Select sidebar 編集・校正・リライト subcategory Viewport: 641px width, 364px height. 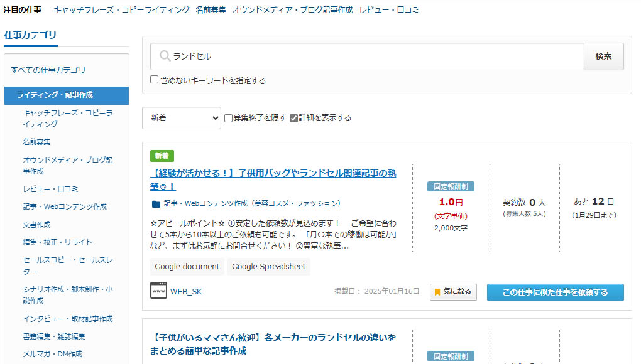[x=58, y=242]
